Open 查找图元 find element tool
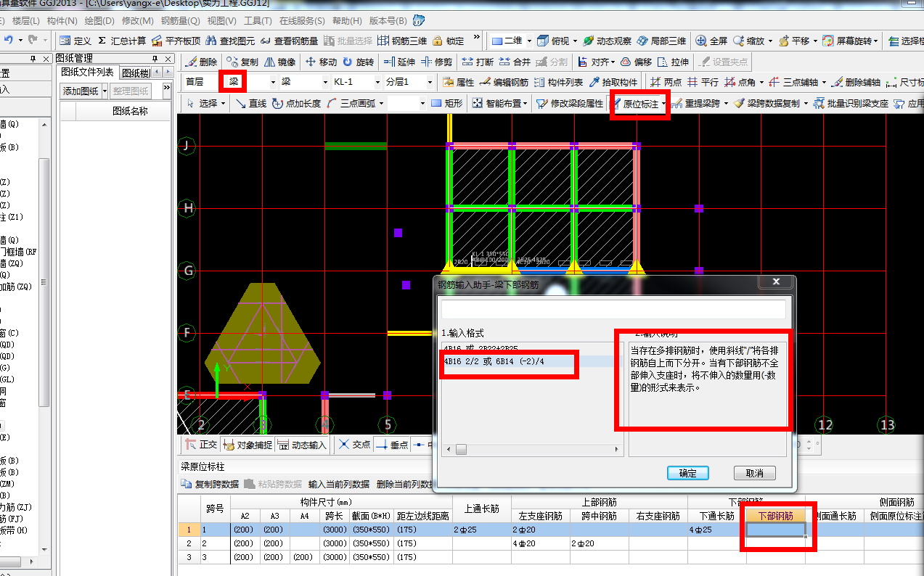The image size is (924, 576). [231, 41]
